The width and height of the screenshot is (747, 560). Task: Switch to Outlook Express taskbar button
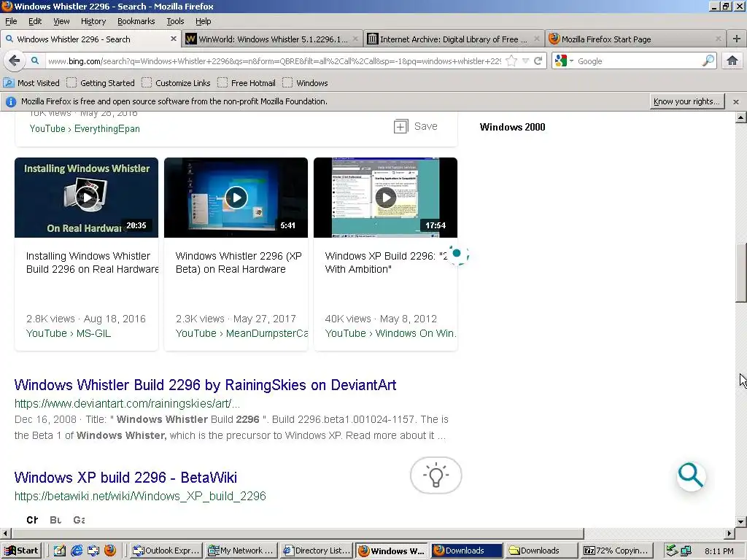click(x=166, y=551)
